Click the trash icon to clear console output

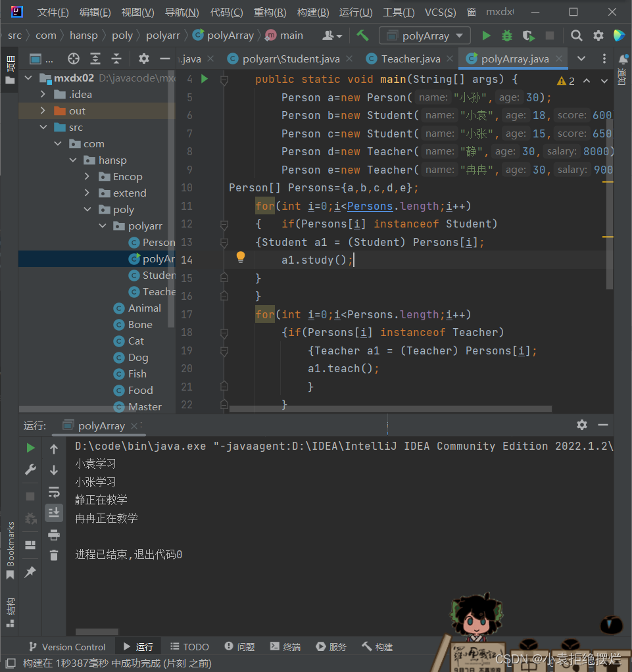coord(54,556)
